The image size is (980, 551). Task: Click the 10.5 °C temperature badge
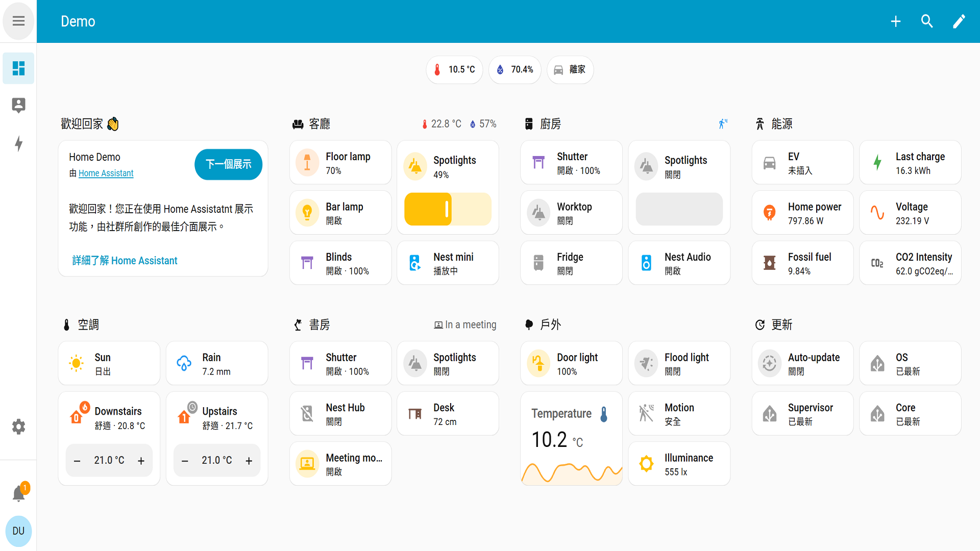(x=454, y=69)
